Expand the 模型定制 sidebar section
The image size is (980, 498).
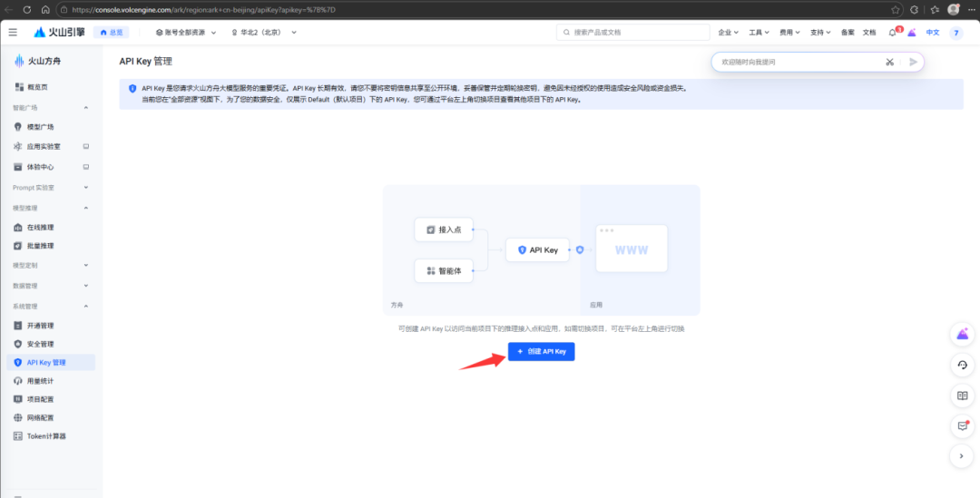pos(86,266)
